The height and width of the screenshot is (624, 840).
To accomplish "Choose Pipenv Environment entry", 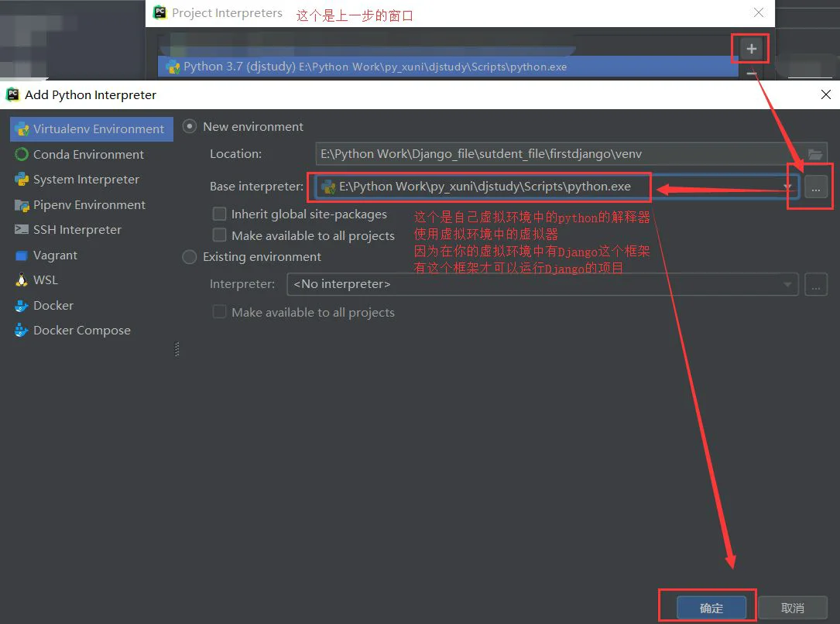I will pyautogui.click(x=89, y=204).
